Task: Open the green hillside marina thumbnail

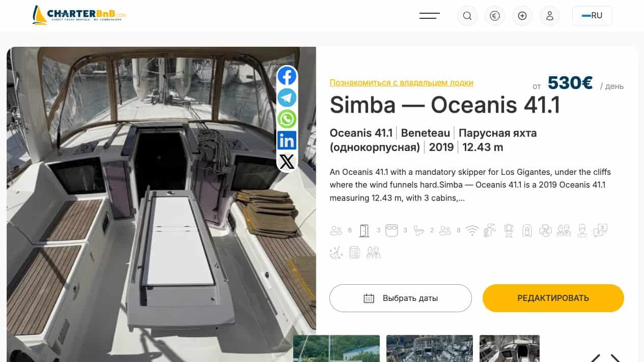Action: [337, 348]
